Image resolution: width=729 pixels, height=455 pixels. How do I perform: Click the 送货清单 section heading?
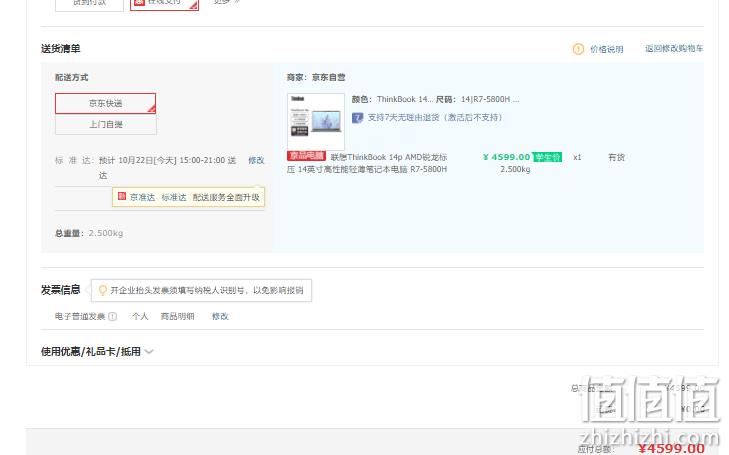(60, 49)
